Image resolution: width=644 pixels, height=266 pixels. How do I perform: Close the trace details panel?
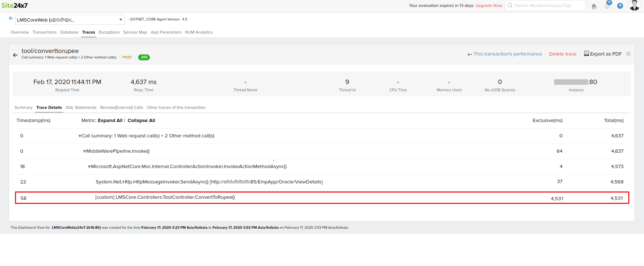[628, 54]
